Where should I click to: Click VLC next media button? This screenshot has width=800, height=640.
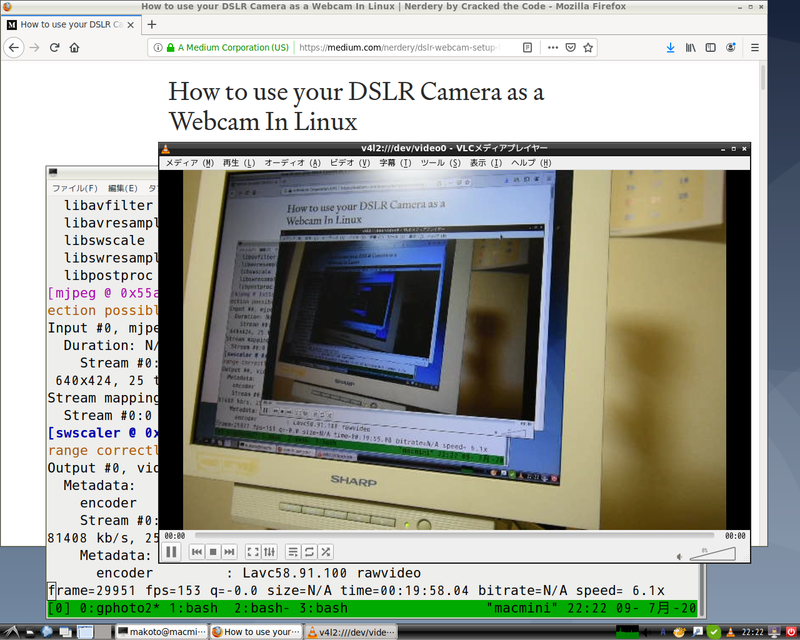pos(230,552)
